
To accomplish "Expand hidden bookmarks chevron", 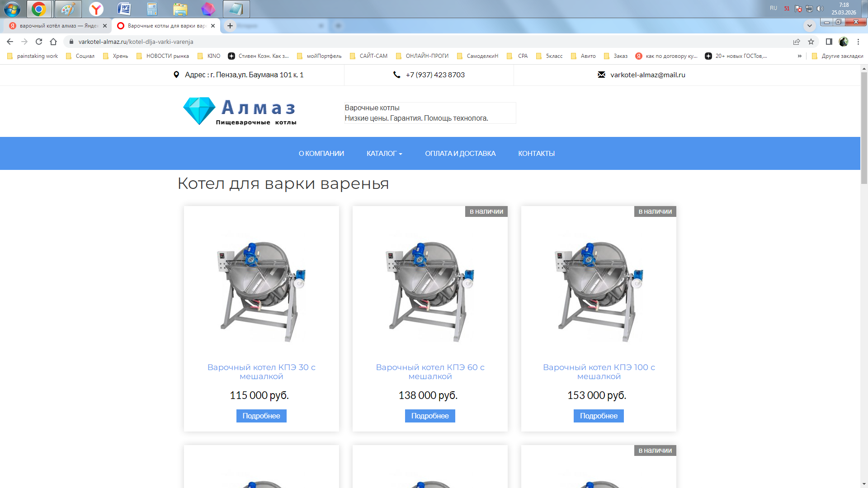I will (799, 56).
